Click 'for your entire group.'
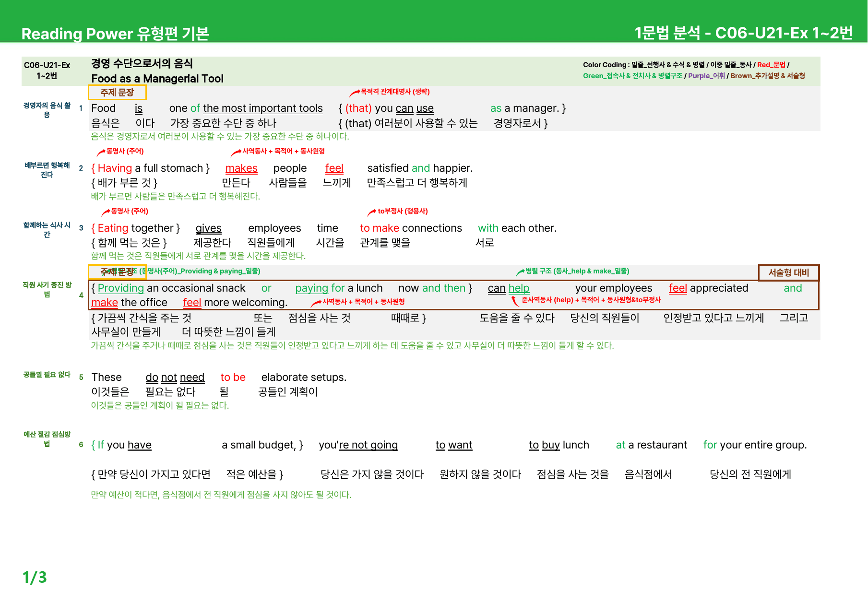 click(755, 445)
